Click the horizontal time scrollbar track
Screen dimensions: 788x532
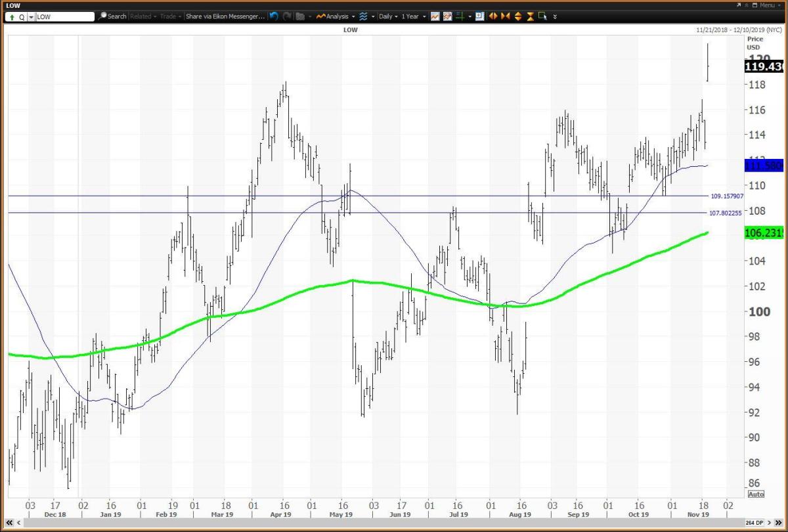[x=384, y=523]
